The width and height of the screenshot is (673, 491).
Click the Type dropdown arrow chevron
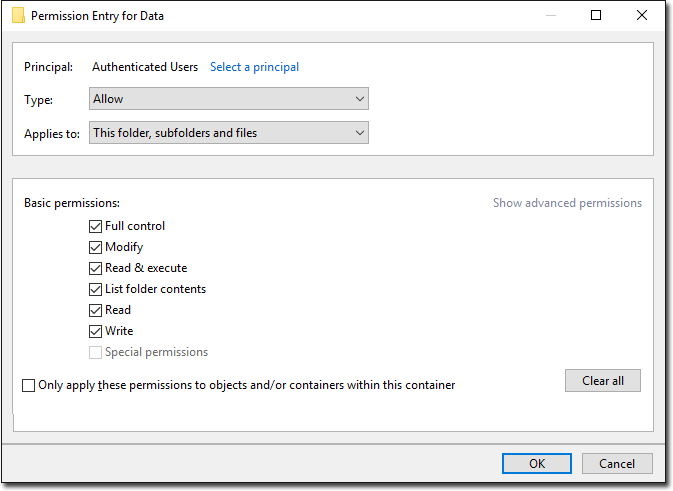pyautogui.click(x=360, y=99)
